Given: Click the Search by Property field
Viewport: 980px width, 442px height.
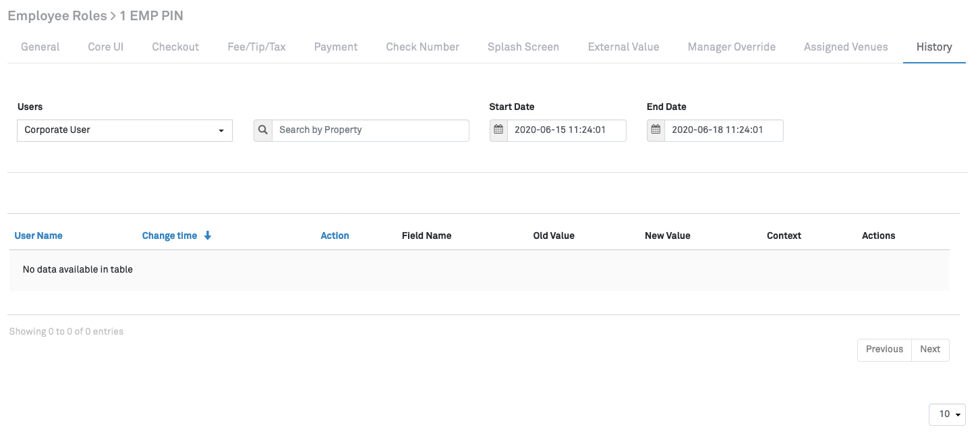Looking at the screenshot, I should tap(370, 130).
